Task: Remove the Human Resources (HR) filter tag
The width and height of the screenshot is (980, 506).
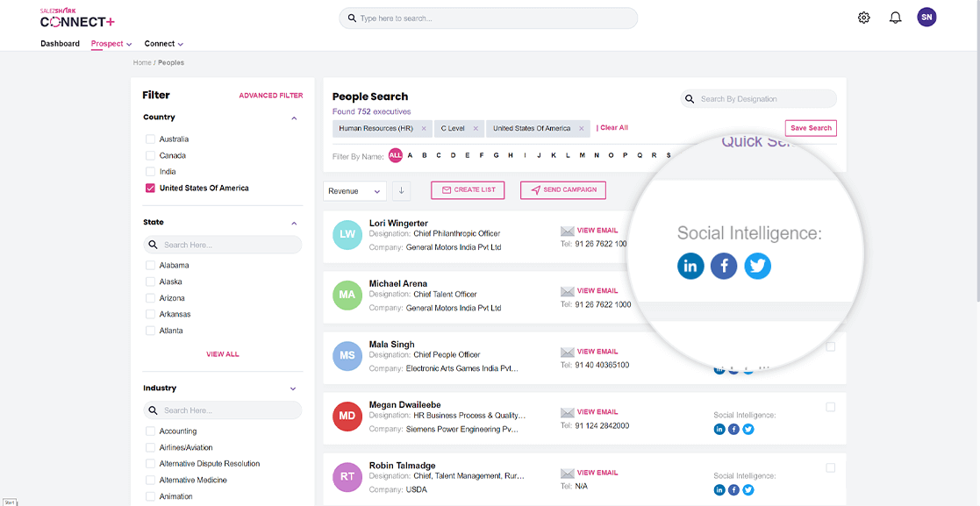Action: (x=424, y=129)
